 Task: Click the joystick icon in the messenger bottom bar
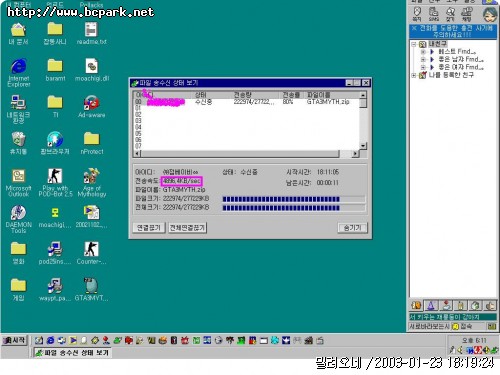pos(446,305)
